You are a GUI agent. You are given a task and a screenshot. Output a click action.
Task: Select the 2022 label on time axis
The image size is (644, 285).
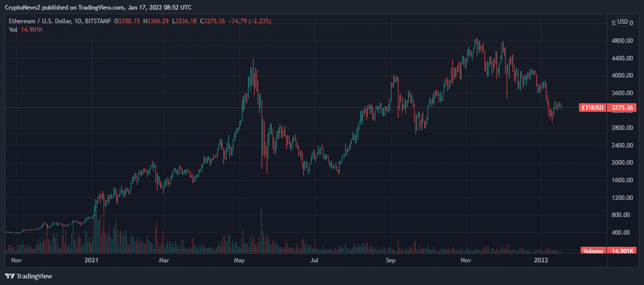coord(541,260)
